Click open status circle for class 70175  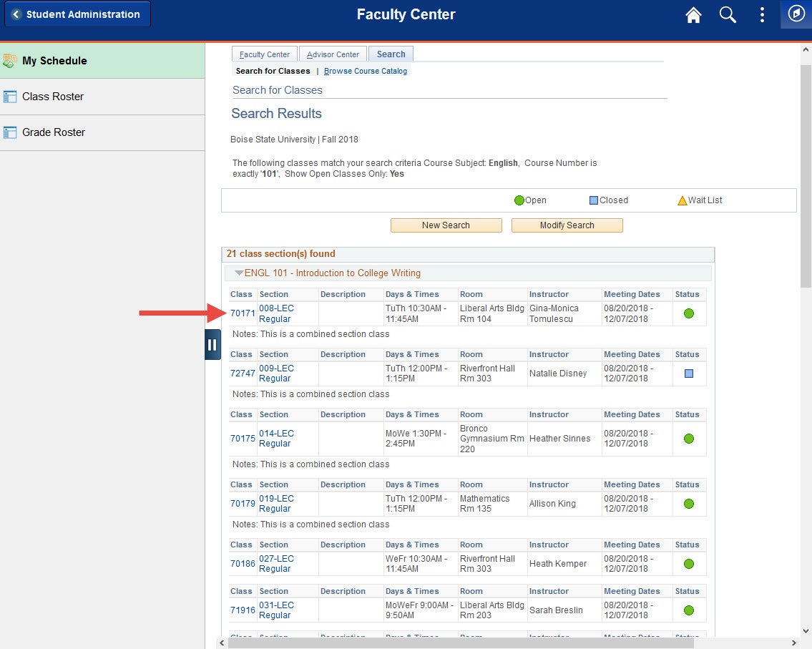[689, 439]
